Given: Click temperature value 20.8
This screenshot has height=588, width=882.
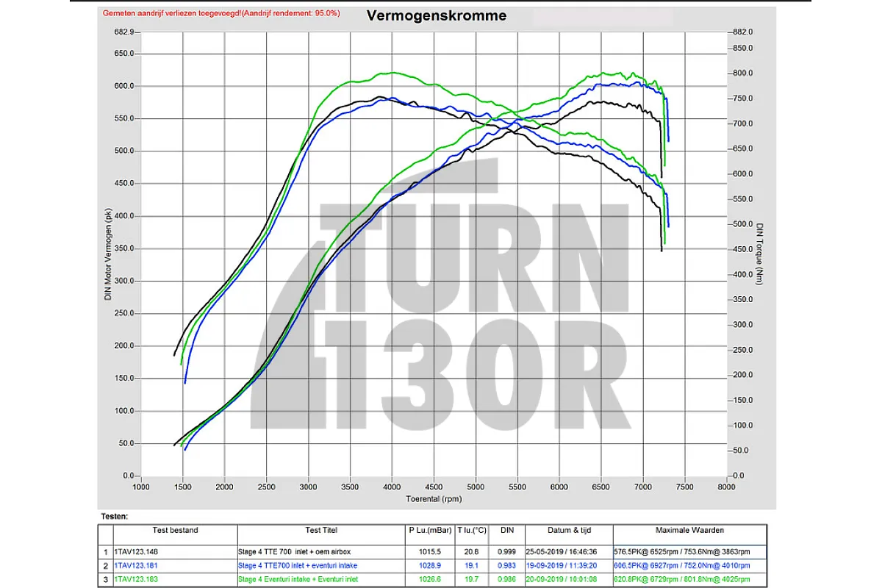Looking at the screenshot, I should pos(471,551).
